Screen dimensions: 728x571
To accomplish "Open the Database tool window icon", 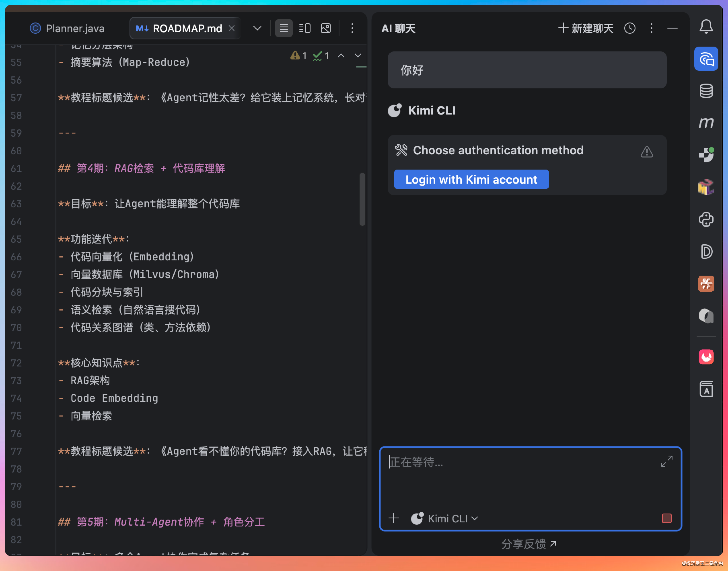I will [x=706, y=91].
